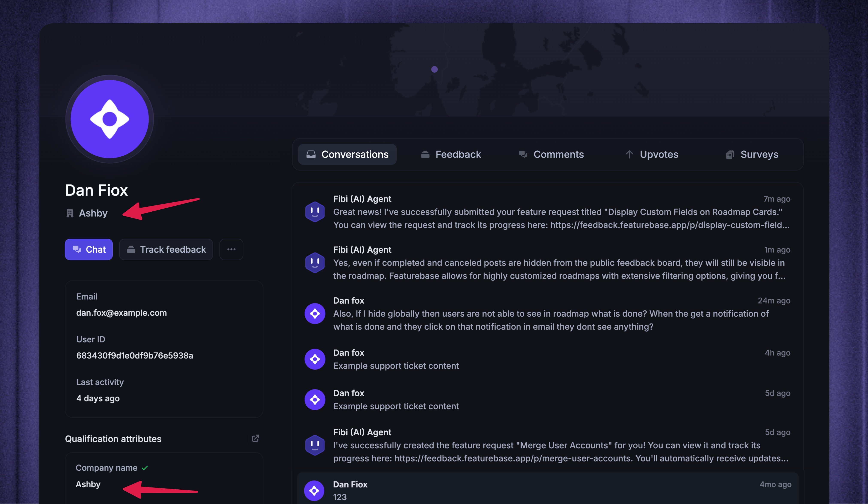868x504 pixels.
Task: Click the building icon beside Ashby under the name
Action: coord(70,213)
